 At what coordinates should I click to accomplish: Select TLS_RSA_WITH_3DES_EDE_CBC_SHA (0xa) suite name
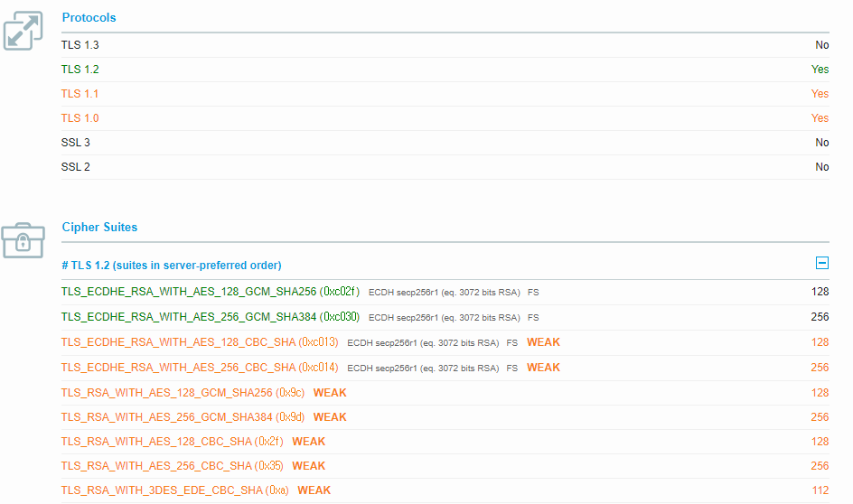click(x=175, y=491)
